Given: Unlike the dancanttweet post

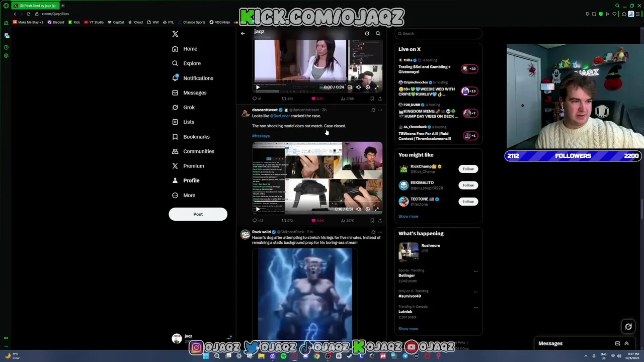Looking at the screenshot, I should click(317, 221).
